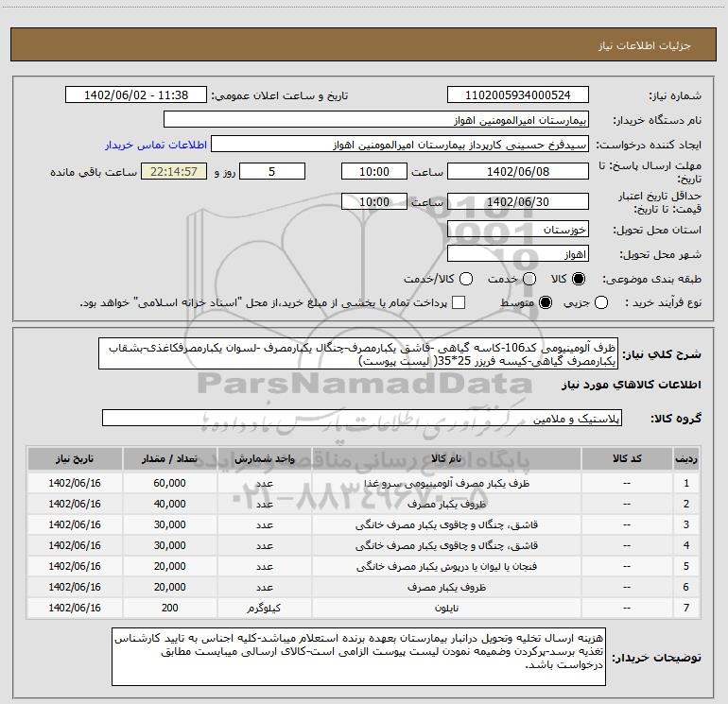Screen dimensions: 728x704
Task: Choose the متوسط purchase type radio
Action: [546, 302]
